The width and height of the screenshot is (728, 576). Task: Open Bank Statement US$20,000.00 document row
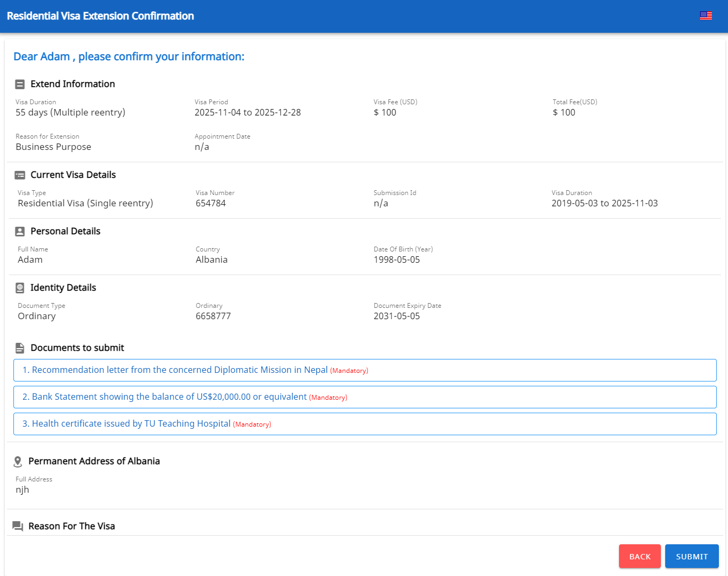pyautogui.click(x=365, y=397)
